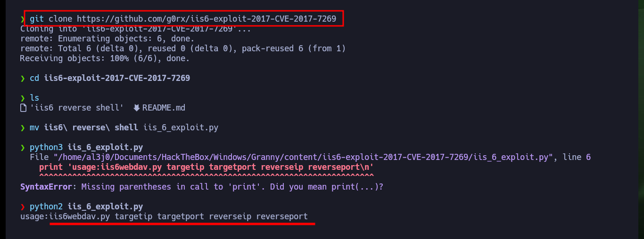This screenshot has width=644, height=239.
Task: Click the underlined usage:iis6webdav.py output line
Action: 164,216
